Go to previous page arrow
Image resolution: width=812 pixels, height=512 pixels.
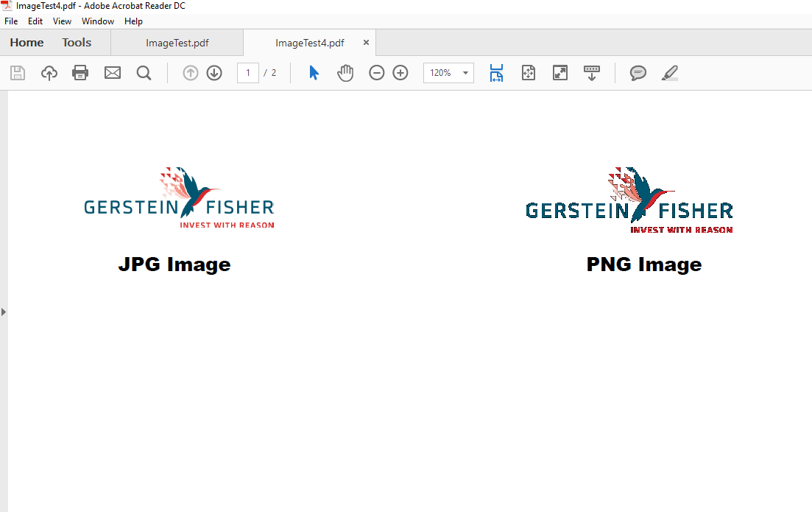191,73
